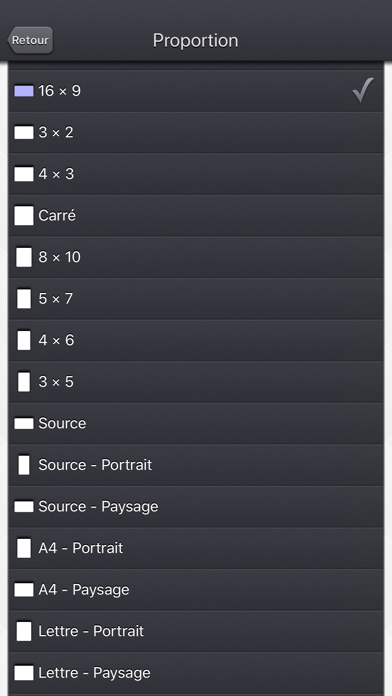The width and height of the screenshot is (392, 696).
Task: Tap the Retour back button
Action: point(30,40)
